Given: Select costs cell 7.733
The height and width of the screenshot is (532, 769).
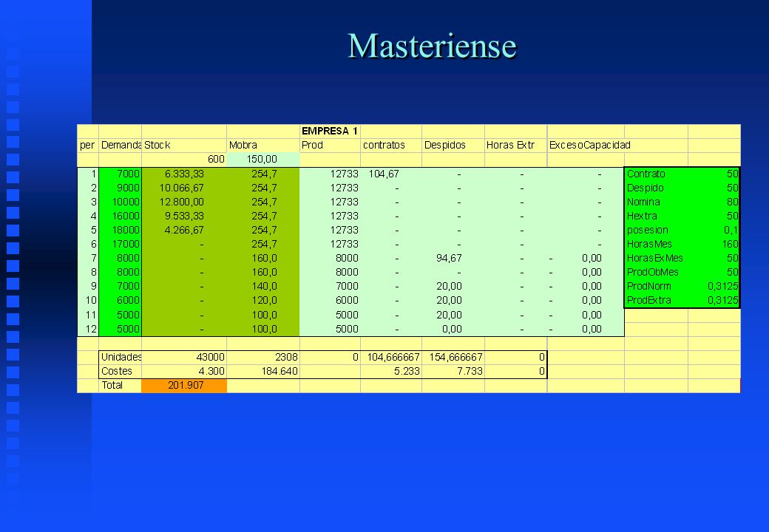Looking at the screenshot, I should pyautogui.click(x=453, y=372).
